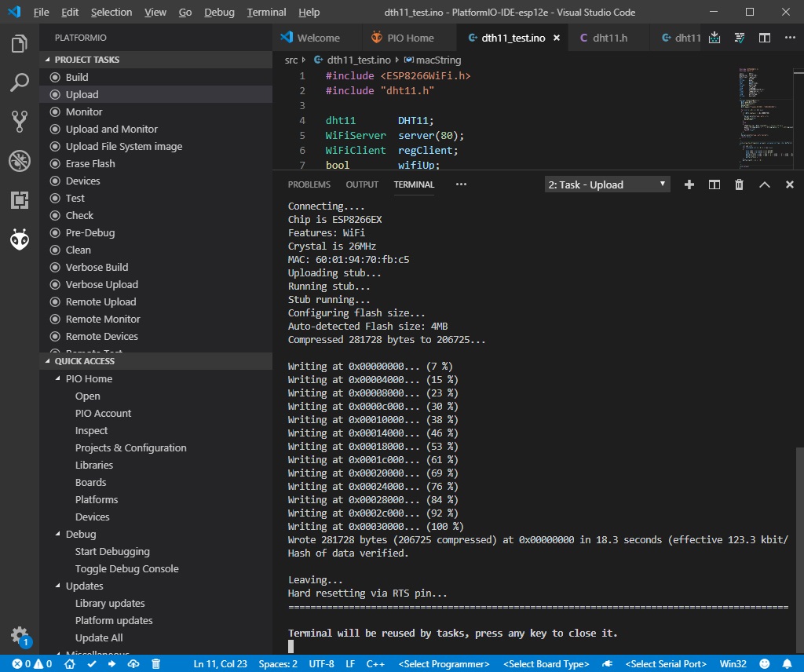The image size is (804, 672).
Task: Open the Source Control view
Action: click(x=20, y=122)
